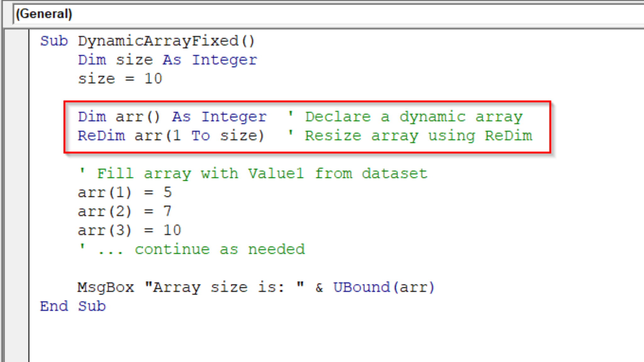Click the UBound(arr) function call
This screenshot has height=362, width=644.
coord(384,287)
